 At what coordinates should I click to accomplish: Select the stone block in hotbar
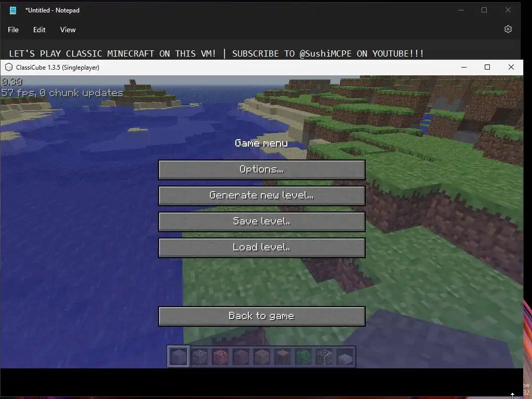[x=179, y=356]
